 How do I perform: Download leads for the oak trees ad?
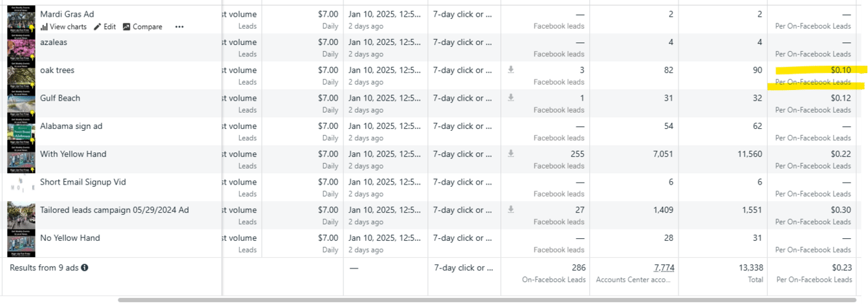[x=511, y=70]
